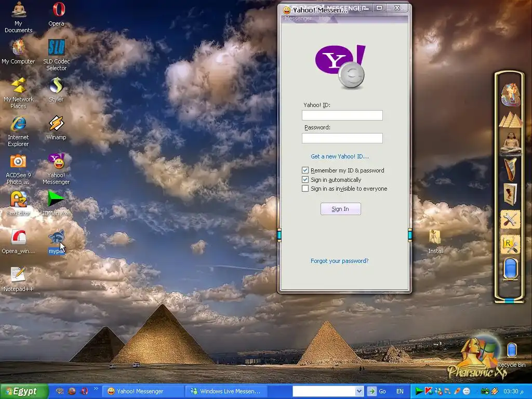Click the blue cartouche icon in dock

coord(510,270)
